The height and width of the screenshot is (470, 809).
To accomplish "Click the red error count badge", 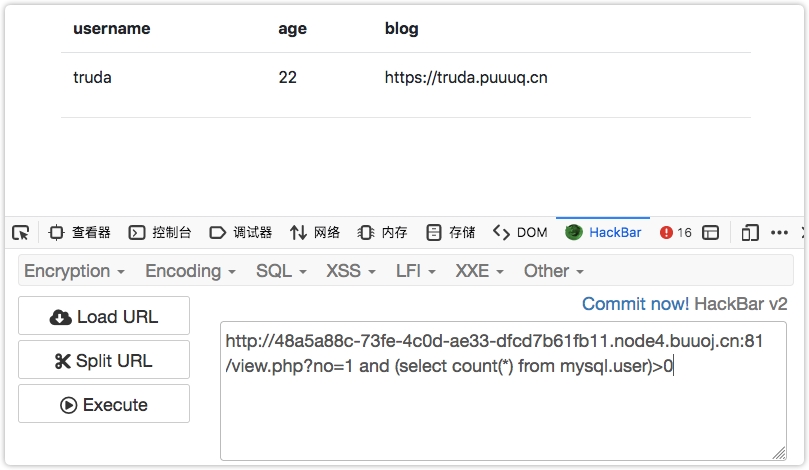I will [x=676, y=232].
